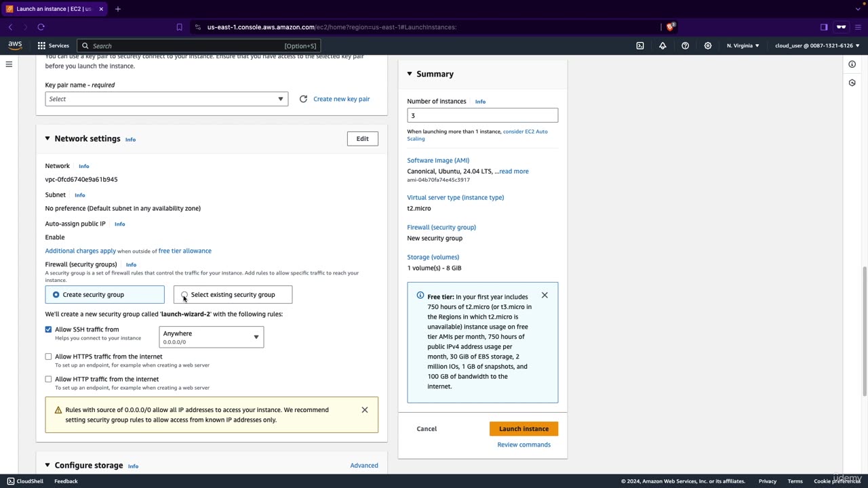The width and height of the screenshot is (868, 488).
Task: Open the Privacy footer link
Action: 768,481
